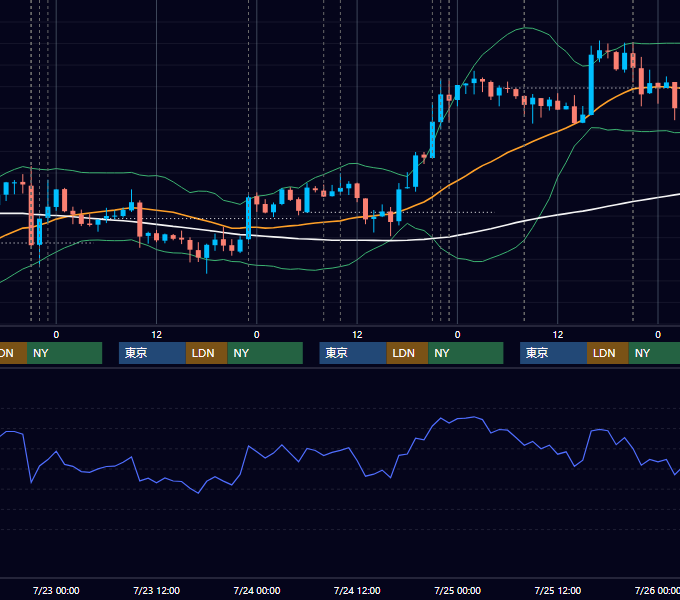Click the LDN session bar on 7/23
The width and height of the screenshot is (680, 600).
click(x=206, y=353)
